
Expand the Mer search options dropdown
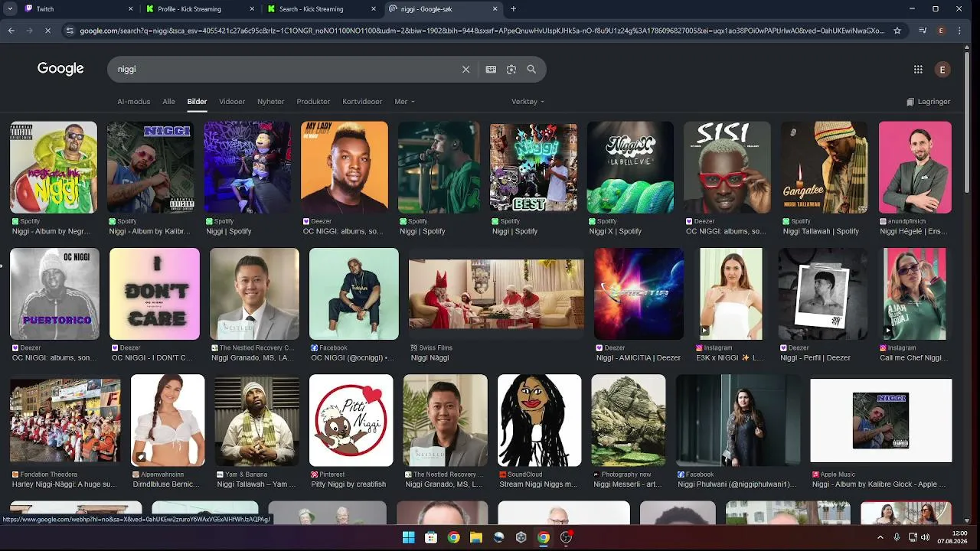tap(404, 102)
